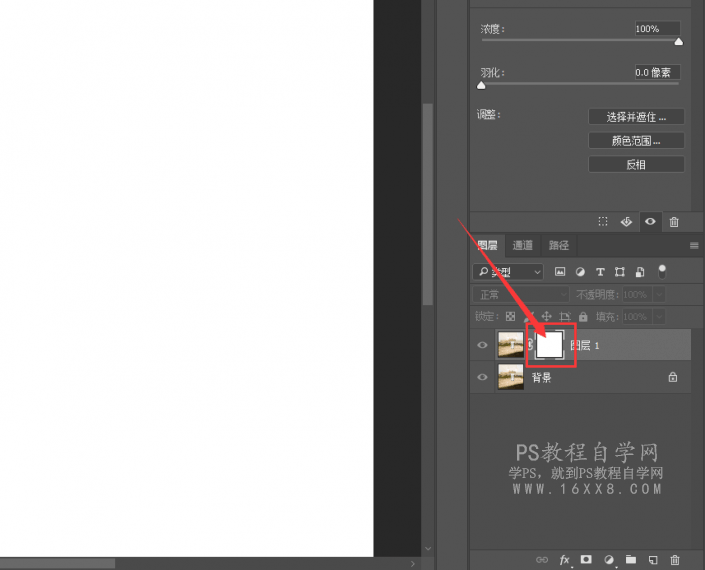Click the 羽化 slider handle
The height and width of the screenshot is (570, 705).
[481, 85]
